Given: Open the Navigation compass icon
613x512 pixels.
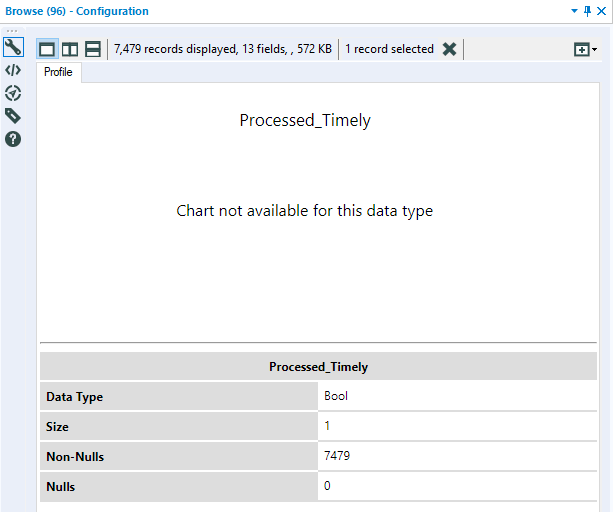Looking at the screenshot, I should [13, 93].
